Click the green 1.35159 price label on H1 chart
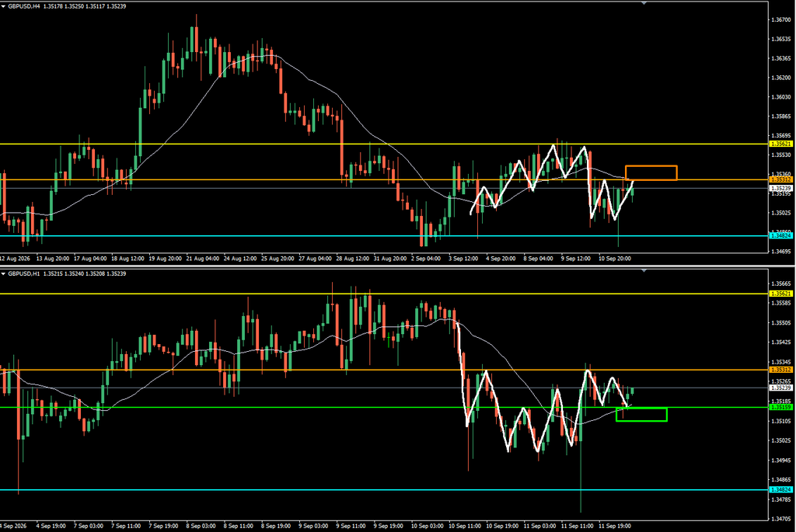796x532 pixels. [780, 407]
